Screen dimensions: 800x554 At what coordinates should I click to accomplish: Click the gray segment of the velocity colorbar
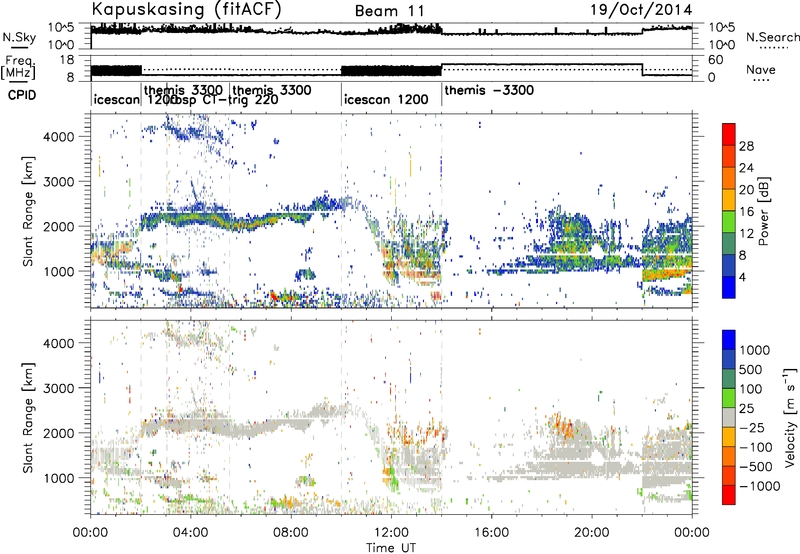[x=729, y=417]
